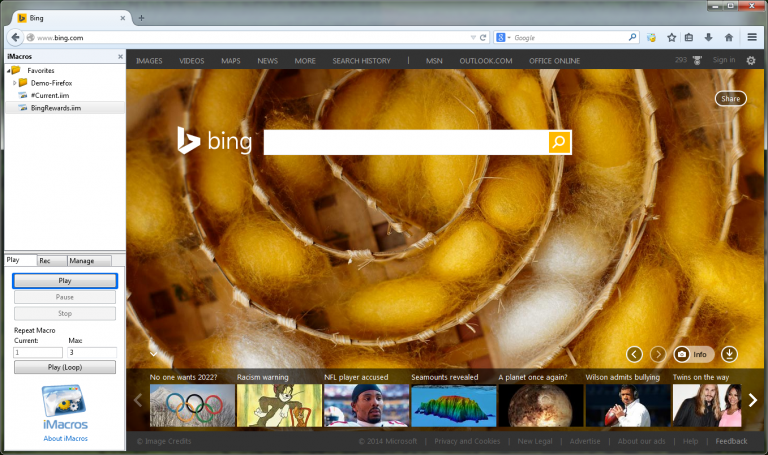
Task: Click Sign in on Bing
Action: tap(724, 60)
